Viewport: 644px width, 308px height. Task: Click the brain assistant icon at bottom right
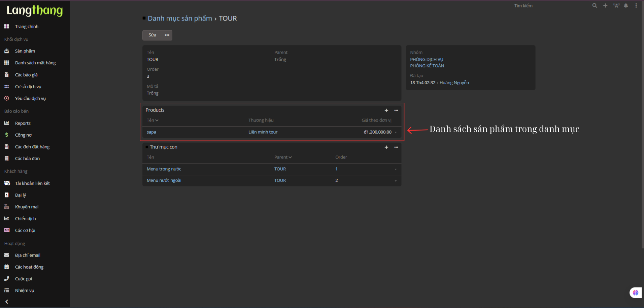pyautogui.click(x=635, y=293)
